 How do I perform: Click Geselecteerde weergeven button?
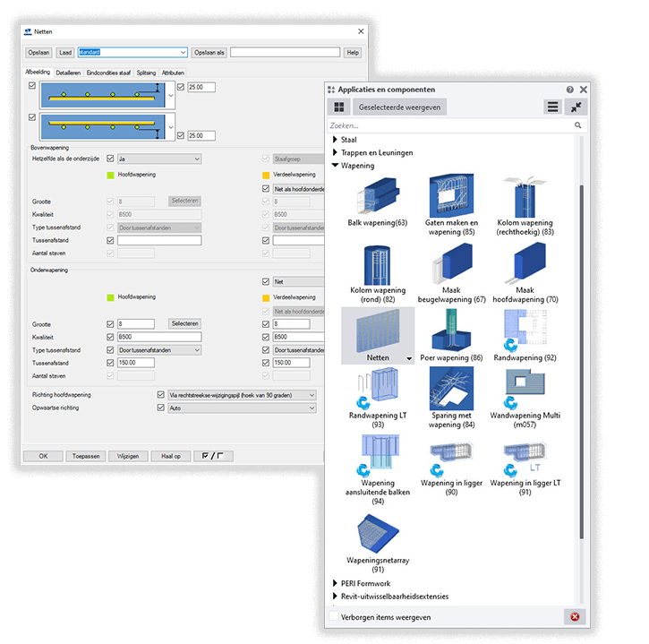[399, 107]
